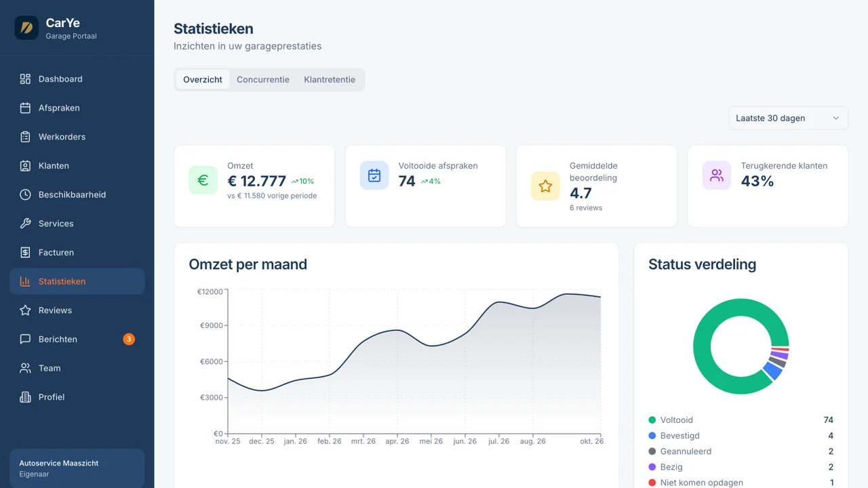Viewport: 868px width, 488px height.
Task: Select the Reviews star icon in sidebar
Action: tap(25, 310)
